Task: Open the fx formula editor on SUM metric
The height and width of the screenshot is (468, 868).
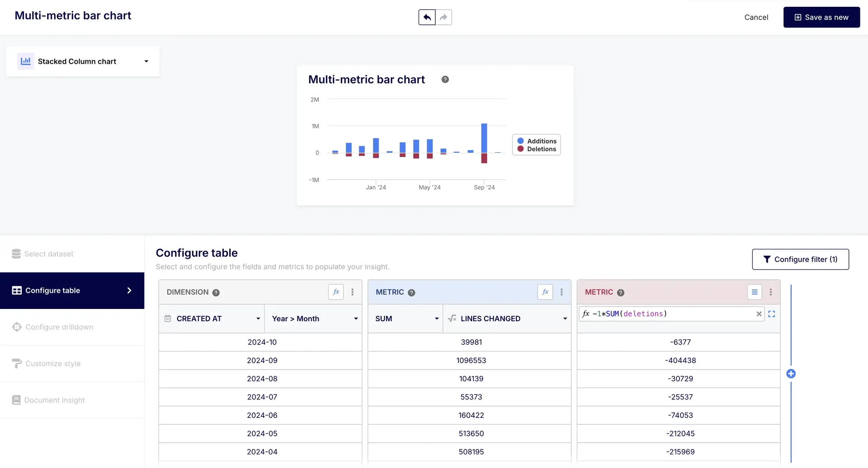Action: tap(545, 292)
